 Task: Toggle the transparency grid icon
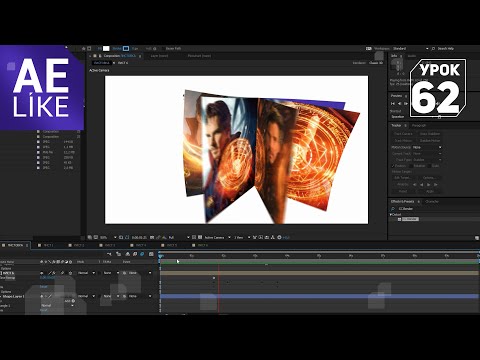(200, 237)
